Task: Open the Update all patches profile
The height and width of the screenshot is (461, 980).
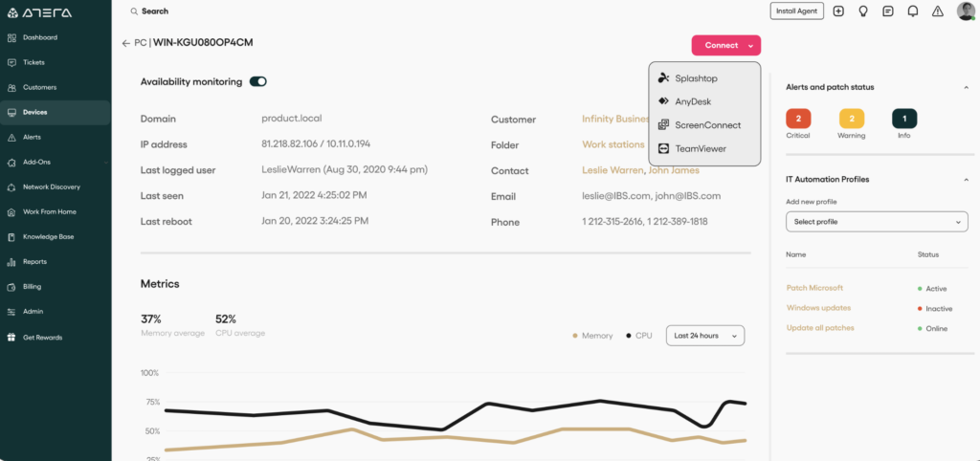Action: [820, 327]
